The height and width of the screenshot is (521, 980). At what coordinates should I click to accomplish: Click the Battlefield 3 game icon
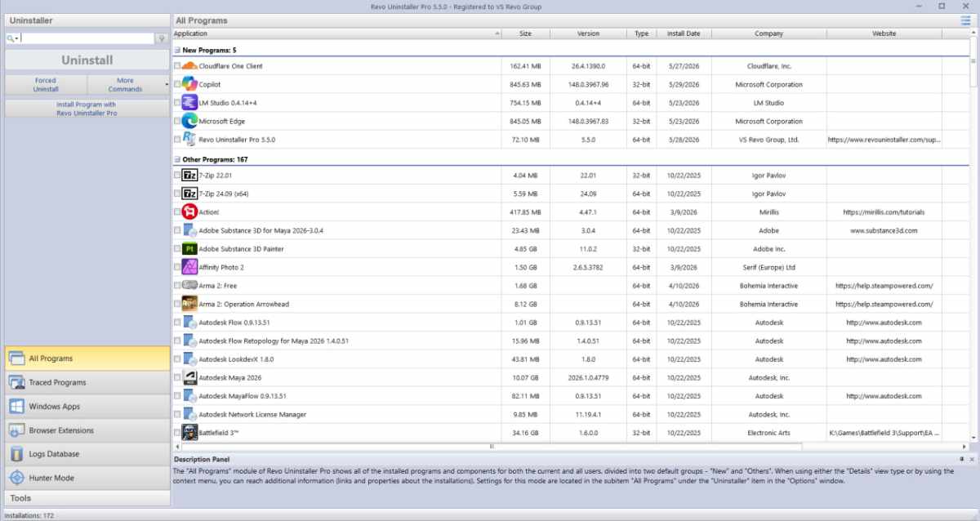(189, 433)
